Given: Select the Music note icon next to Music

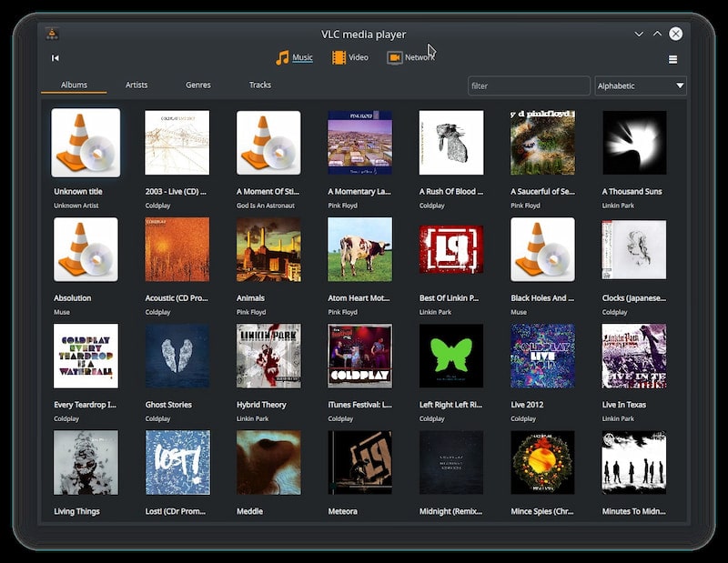Looking at the screenshot, I should [x=279, y=56].
